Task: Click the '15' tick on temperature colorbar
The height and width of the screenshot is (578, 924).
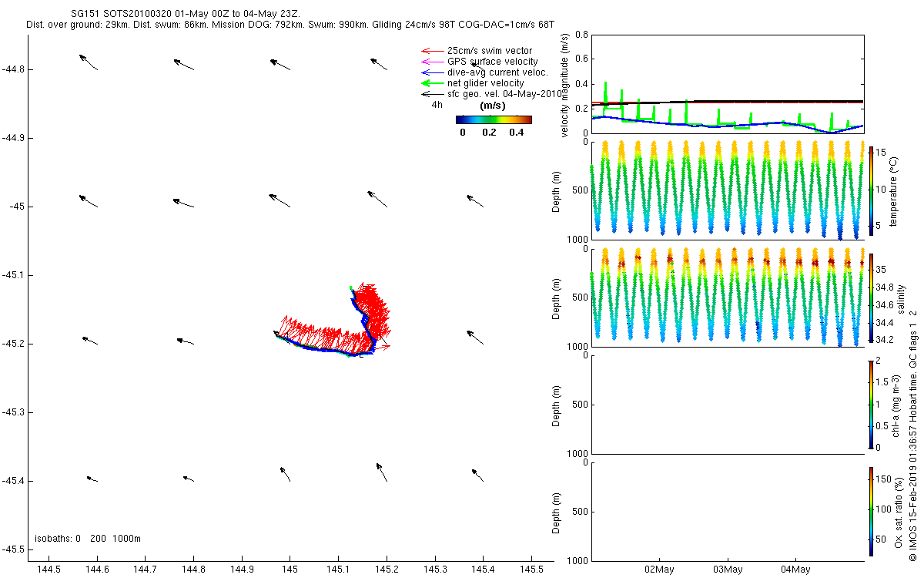Action: pos(882,153)
